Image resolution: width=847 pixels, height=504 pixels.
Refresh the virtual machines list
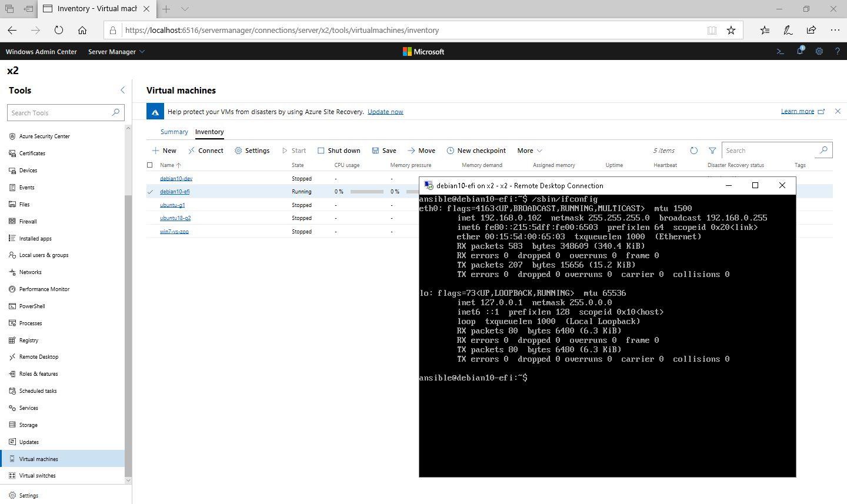point(693,151)
